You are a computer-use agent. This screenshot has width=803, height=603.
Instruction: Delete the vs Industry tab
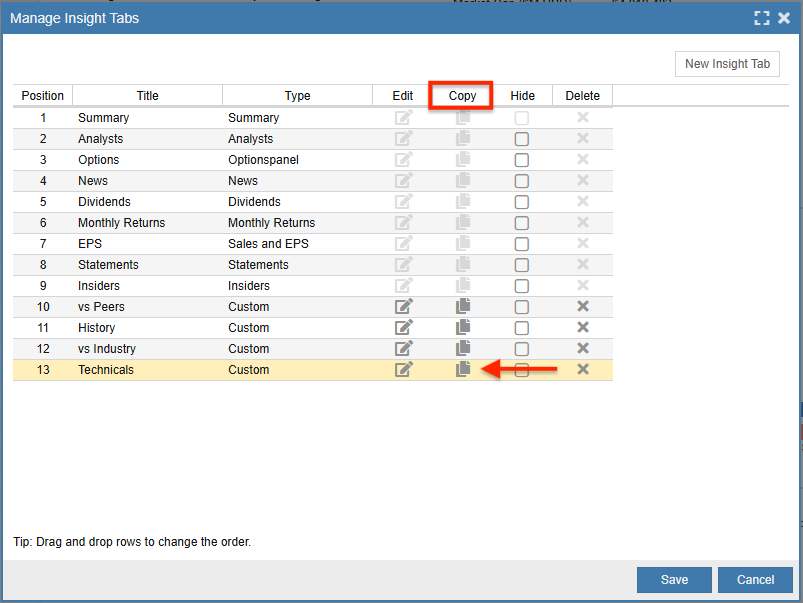(583, 348)
